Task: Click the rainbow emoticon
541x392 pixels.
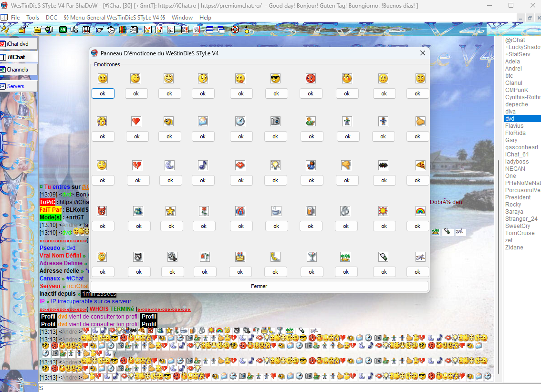Action: click(420, 211)
